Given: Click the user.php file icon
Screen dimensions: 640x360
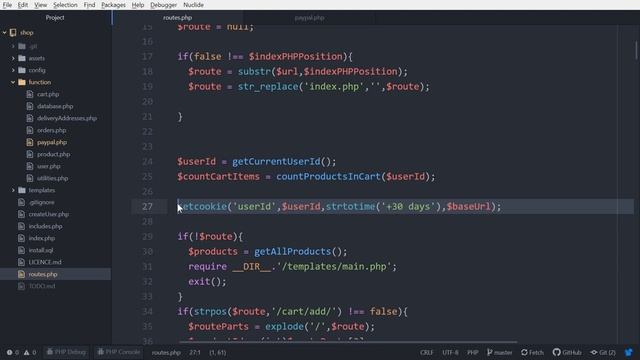Looking at the screenshot, I should point(30,166).
